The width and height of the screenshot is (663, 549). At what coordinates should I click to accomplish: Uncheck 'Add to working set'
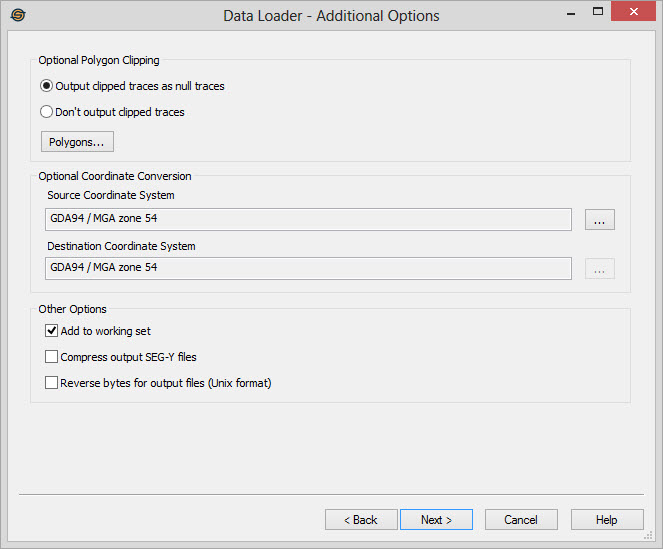coord(52,331)
